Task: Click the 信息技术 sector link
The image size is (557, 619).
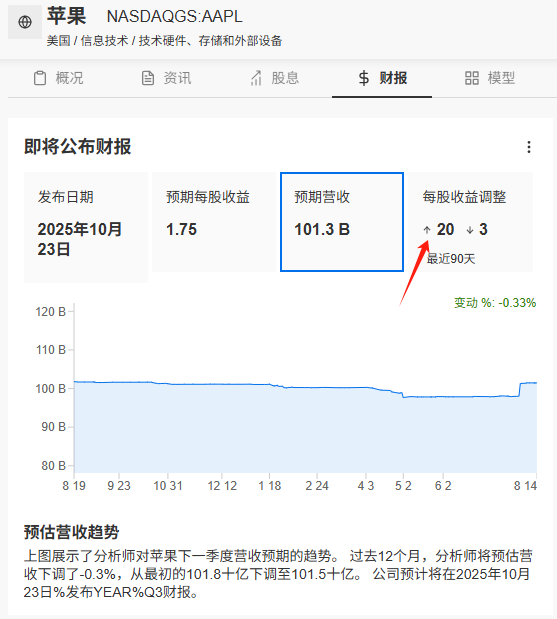Action: tap(104, 41)
